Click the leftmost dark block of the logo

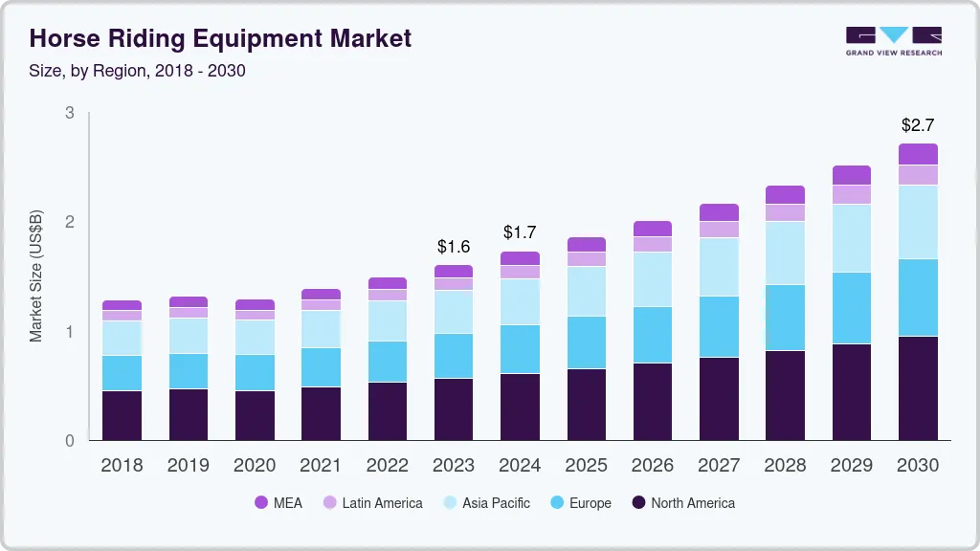tap(860, 34)
